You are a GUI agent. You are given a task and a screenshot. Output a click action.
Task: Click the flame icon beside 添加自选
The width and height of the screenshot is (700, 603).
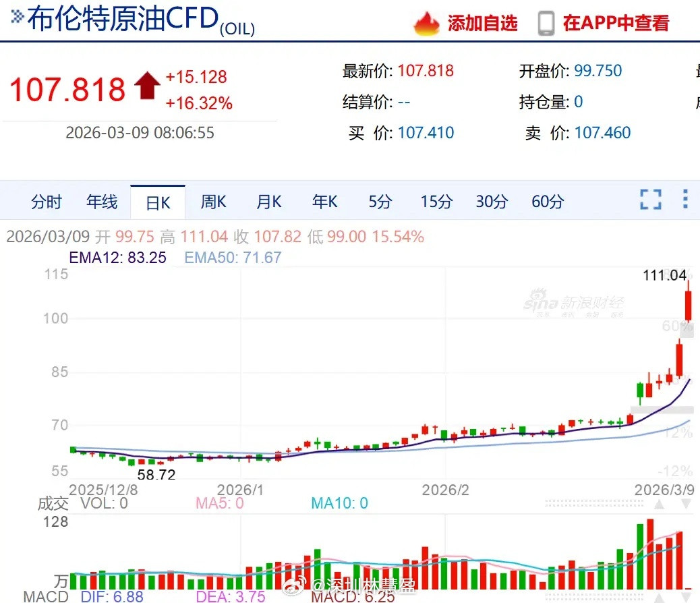(428, 22)
